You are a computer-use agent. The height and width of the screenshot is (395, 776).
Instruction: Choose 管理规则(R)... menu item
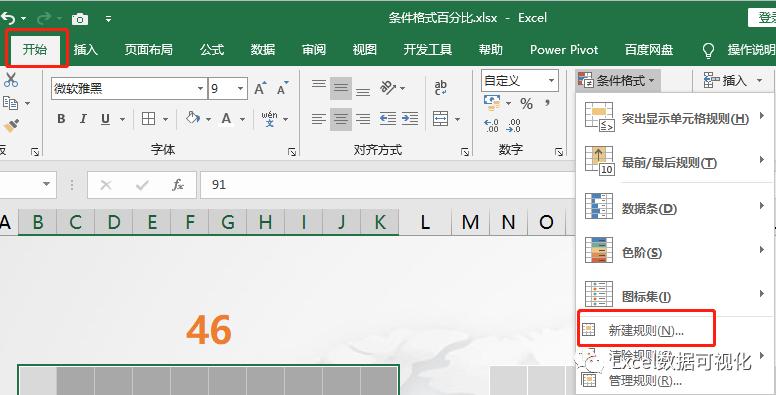pyautogui.click(x=645, y=381)
